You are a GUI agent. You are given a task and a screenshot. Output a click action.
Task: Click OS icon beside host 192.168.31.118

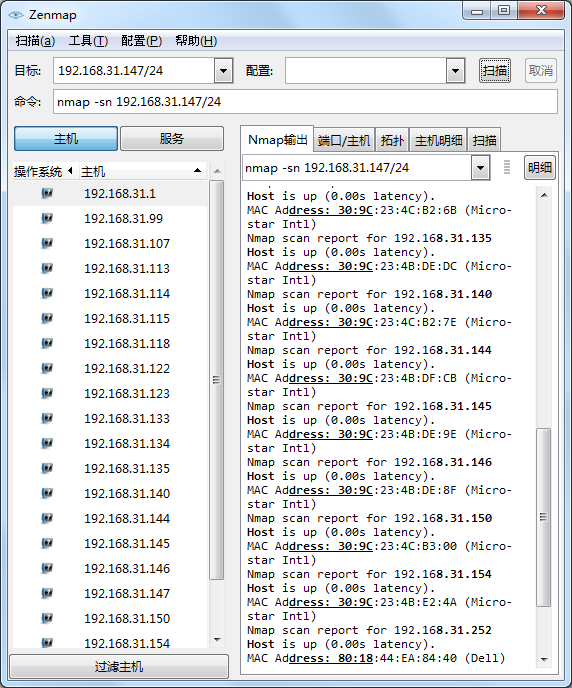click(47, 343)
